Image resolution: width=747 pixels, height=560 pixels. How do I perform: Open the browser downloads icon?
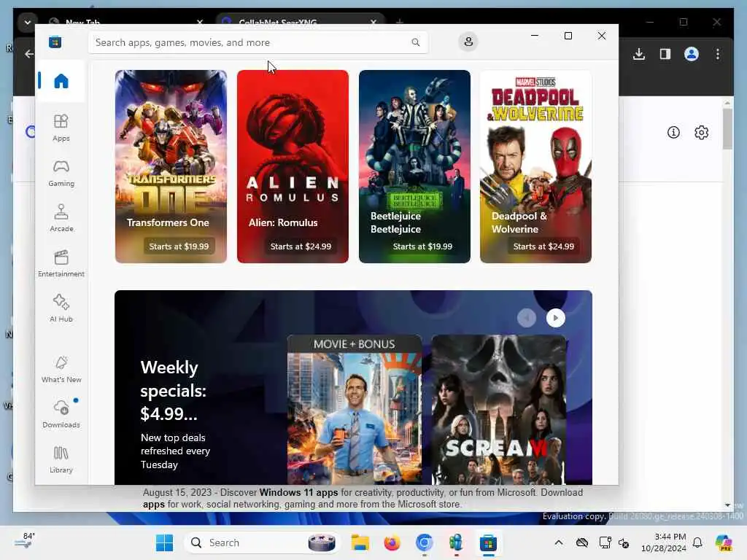[x=639, y=54]
